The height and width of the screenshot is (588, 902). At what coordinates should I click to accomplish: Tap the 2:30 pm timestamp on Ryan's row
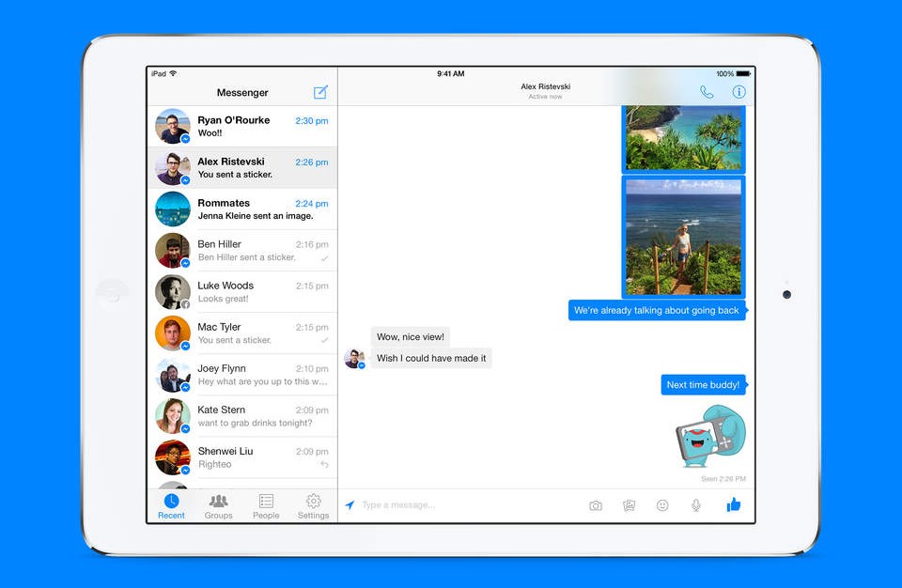click(x=312, y=121)
